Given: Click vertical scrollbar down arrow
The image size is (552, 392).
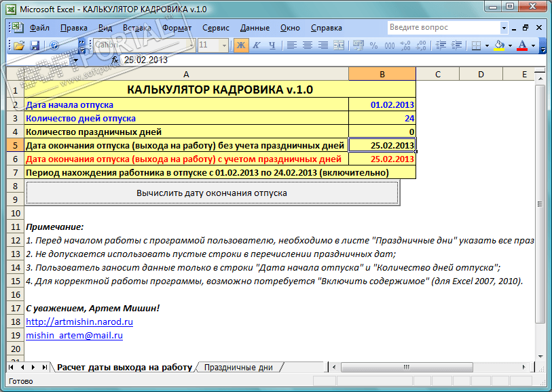Looking at the screenshot, I should coord(540,357).
